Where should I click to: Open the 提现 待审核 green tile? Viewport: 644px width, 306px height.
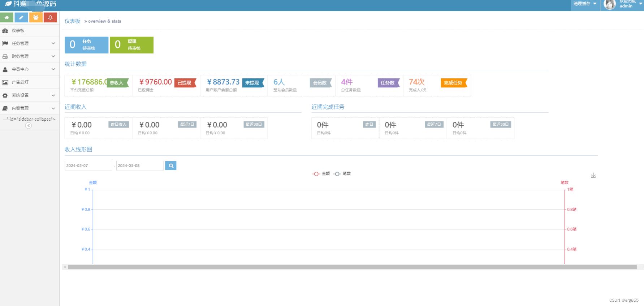(131, 45)
